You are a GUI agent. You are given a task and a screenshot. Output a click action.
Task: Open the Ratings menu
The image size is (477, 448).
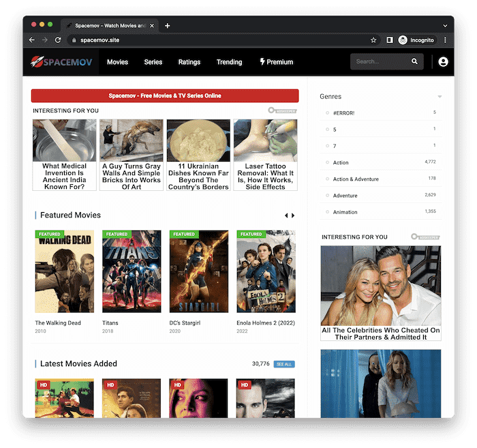coord(189,62)
